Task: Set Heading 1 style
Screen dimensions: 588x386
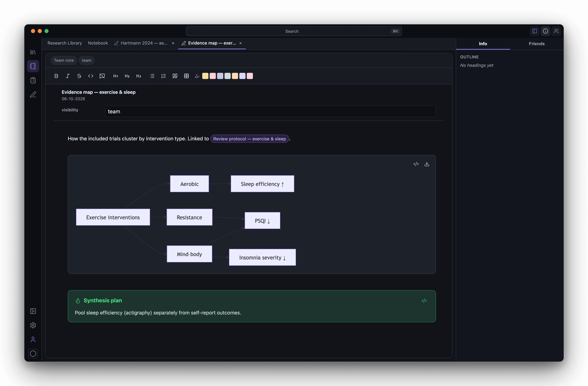Action: (x=116, y=76)
